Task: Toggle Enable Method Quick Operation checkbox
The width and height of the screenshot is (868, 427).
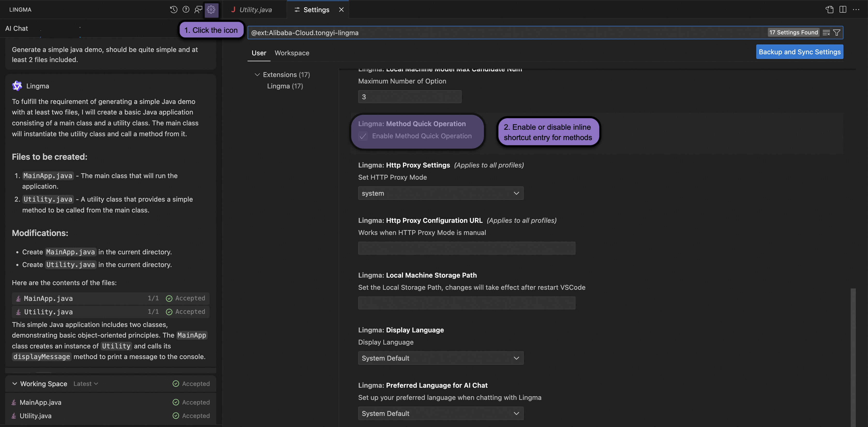Action: [363, 136]
